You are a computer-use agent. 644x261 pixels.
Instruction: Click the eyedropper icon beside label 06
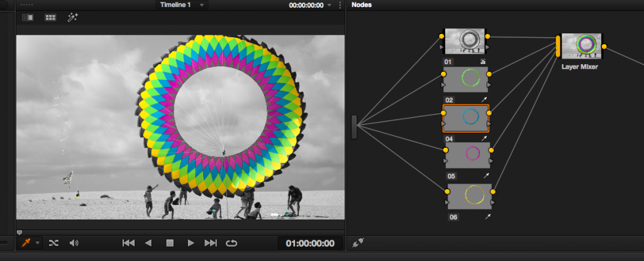point(488,216)
